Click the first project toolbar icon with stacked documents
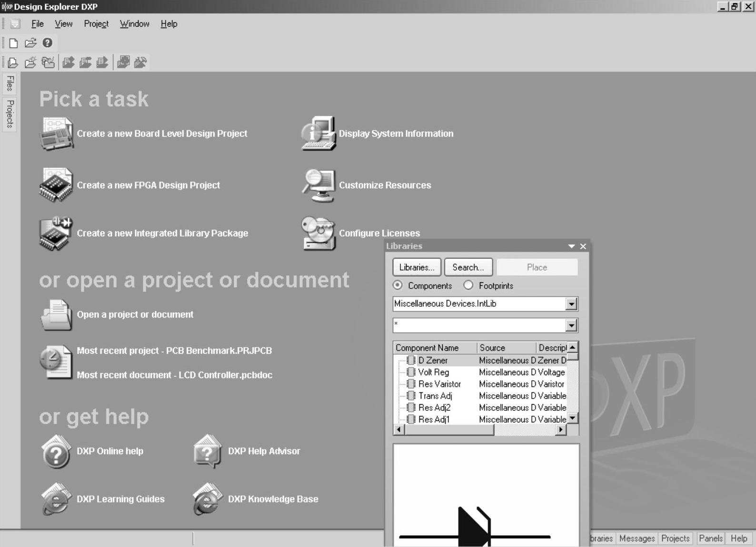Viewport: 756px width, 547px height. 13,62
